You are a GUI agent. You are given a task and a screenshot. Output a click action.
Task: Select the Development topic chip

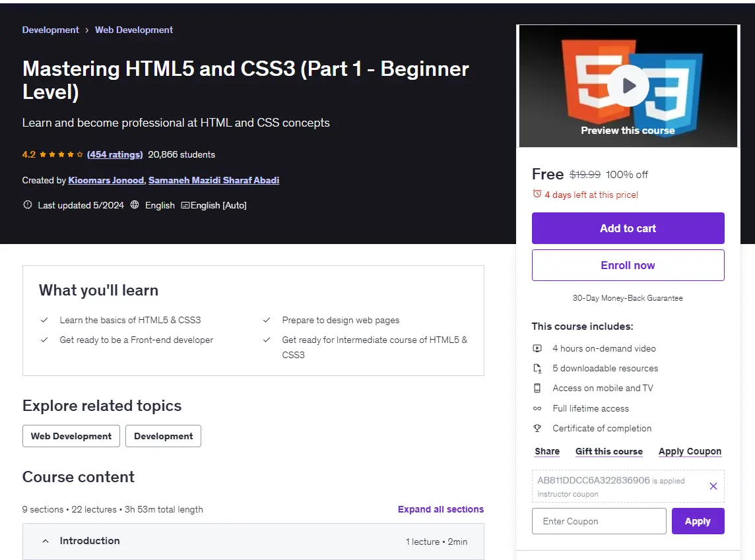pos(163,436)
